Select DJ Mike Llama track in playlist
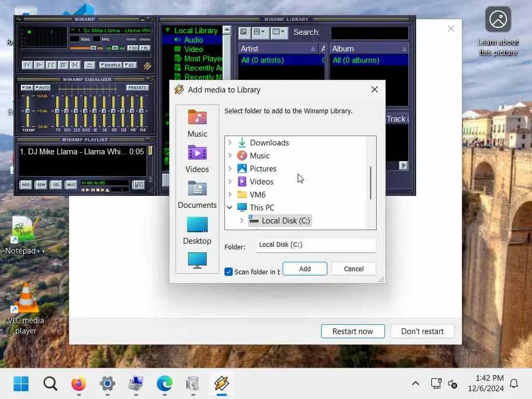The height and width of the screenshot is (399, 532). click(x=82, y=152)
